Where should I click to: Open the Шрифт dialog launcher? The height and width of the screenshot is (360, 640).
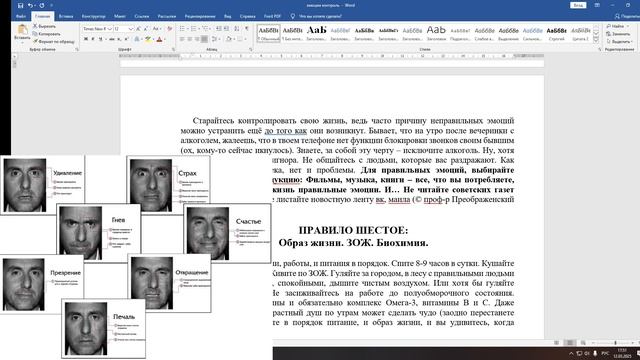click(x=173, y=49)
